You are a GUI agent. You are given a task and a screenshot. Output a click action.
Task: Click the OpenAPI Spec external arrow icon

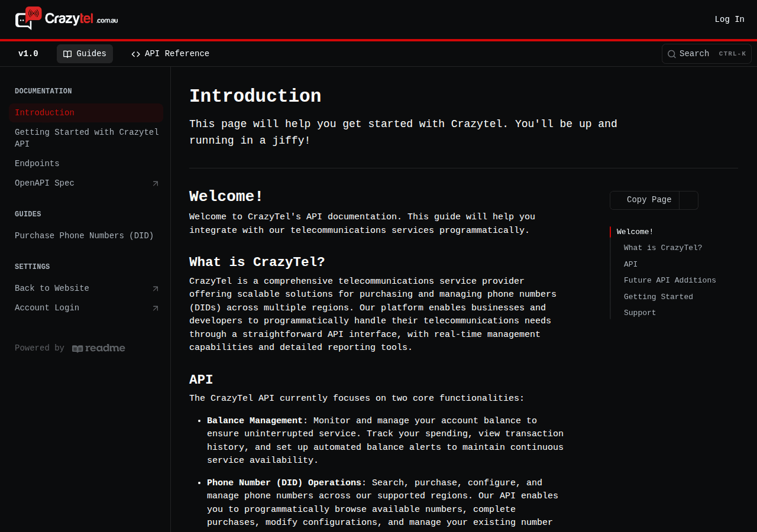(156, 184)
